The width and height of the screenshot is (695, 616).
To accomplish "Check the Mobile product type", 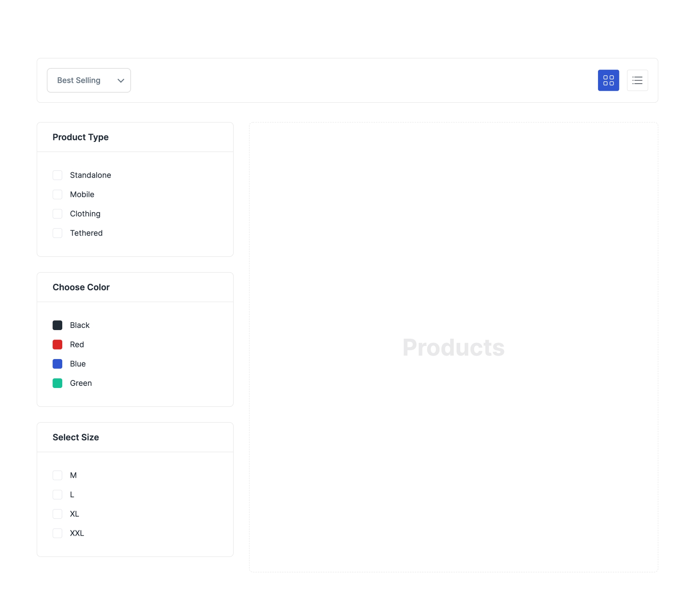I will 57,194.
